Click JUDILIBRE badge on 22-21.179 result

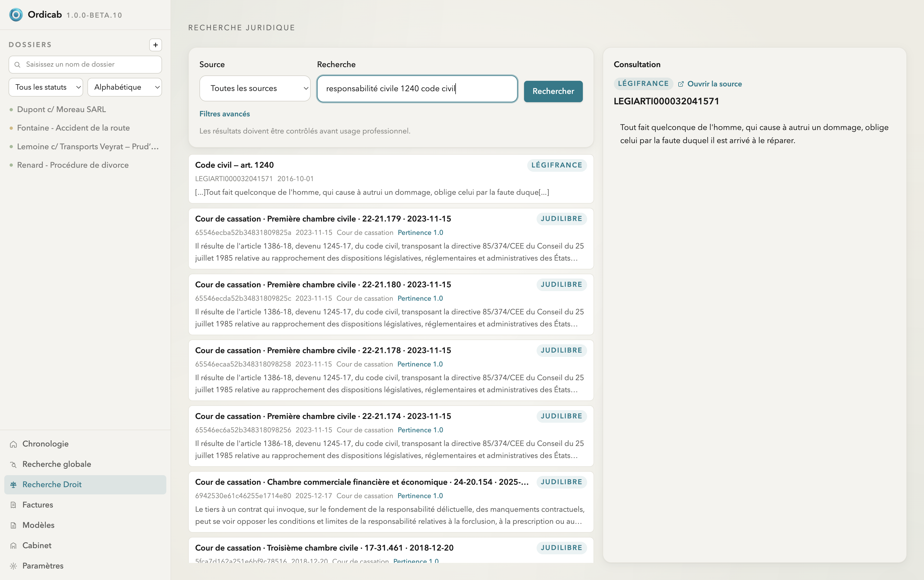[x=561, y=219]
